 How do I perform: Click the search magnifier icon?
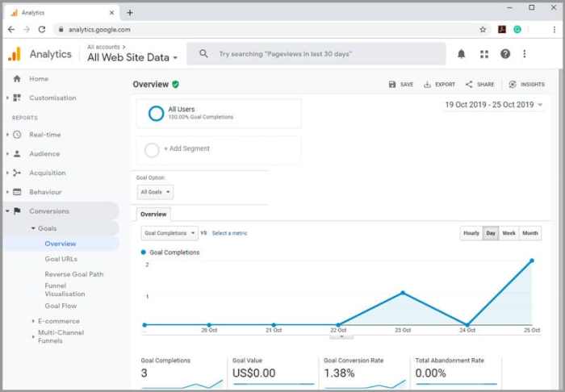[x=203, y=53]
